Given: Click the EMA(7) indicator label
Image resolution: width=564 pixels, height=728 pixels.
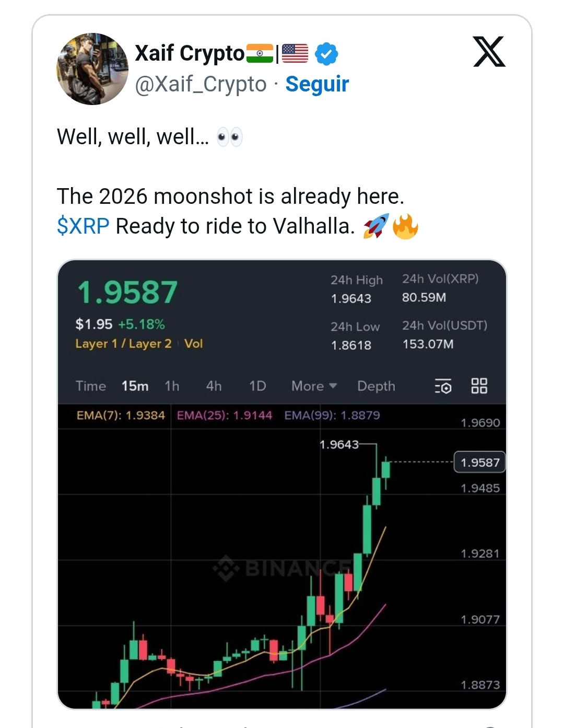Looking at the screenshot, I should [121, 415].
